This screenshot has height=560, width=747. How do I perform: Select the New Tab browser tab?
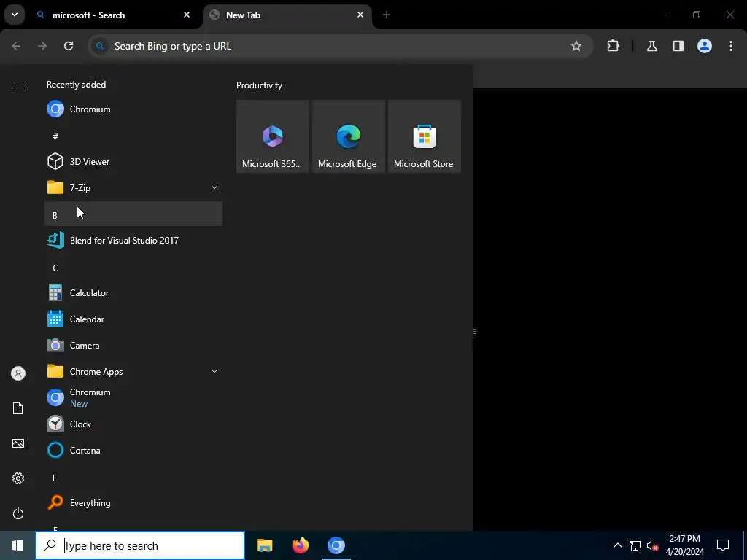click(x=286, y=15)
